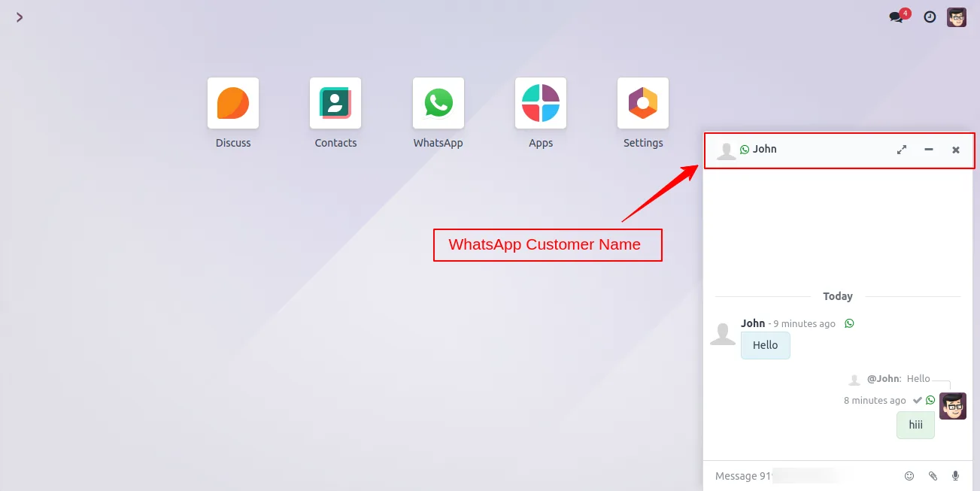Image resolution: width=980 pixels, height=491 pixels.
Task: Open the conversations icon with 4 badge
Action: point(899,17)
